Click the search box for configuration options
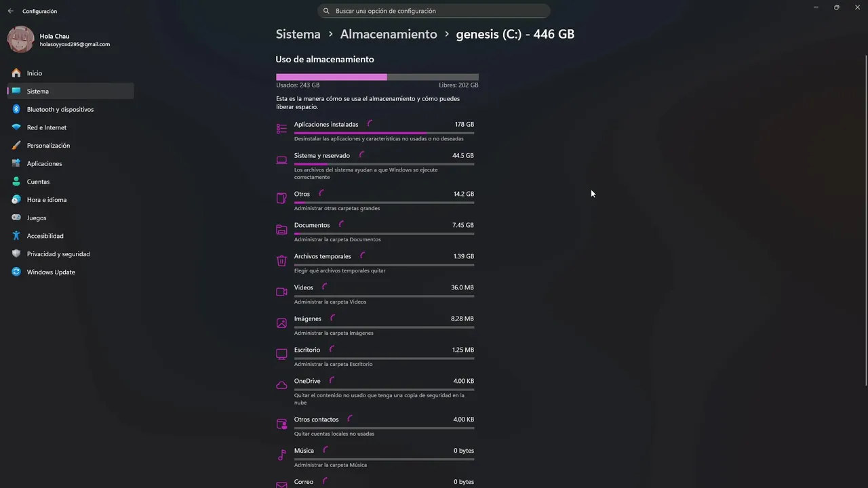Image resolution: width=868 pixels, height=488 pixels. pyautogui.click(x=434, y=11)
